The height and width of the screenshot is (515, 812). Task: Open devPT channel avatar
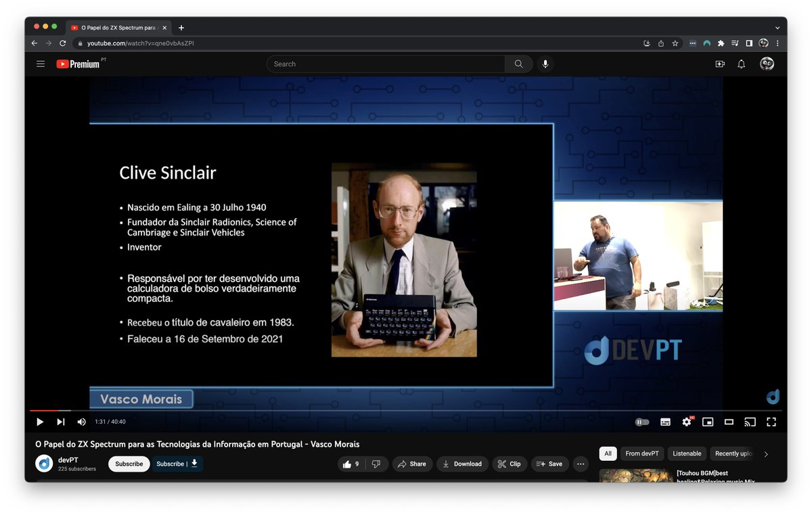click(44, 464)
